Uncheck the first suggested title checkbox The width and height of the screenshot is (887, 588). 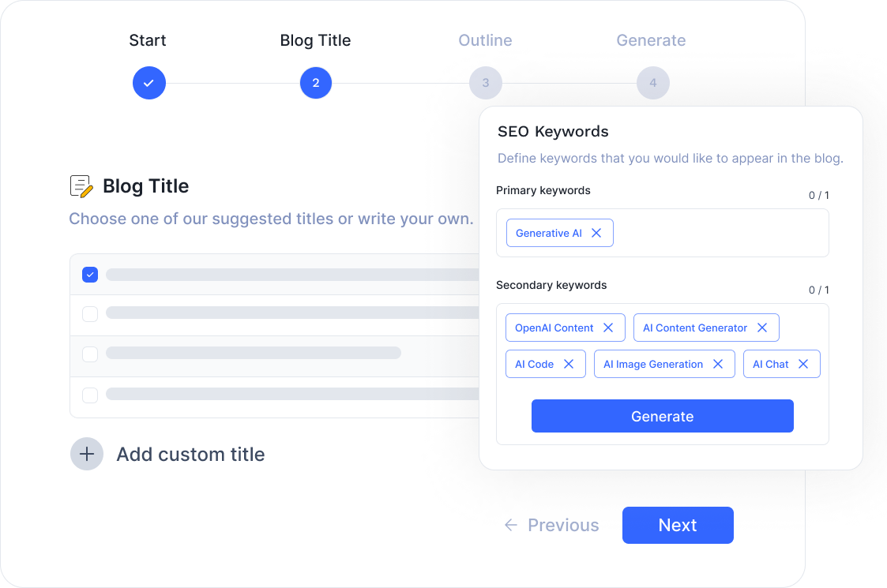point(90,275)
